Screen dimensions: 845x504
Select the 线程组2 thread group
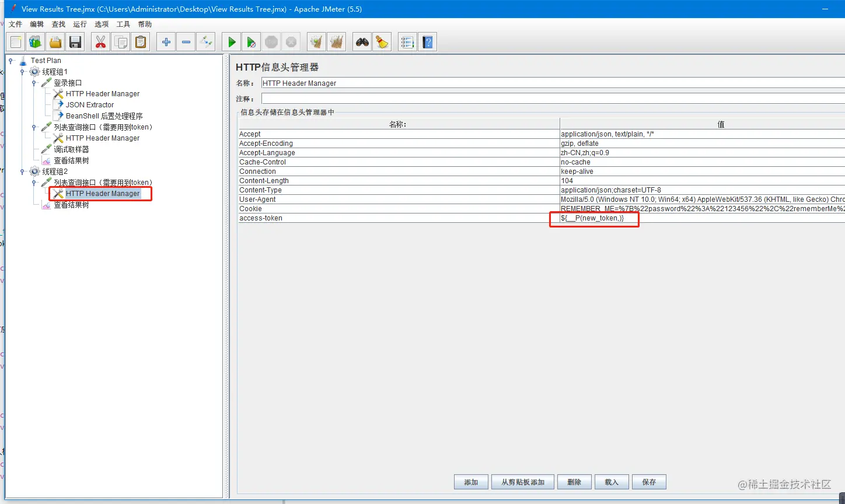pos(55,171)
